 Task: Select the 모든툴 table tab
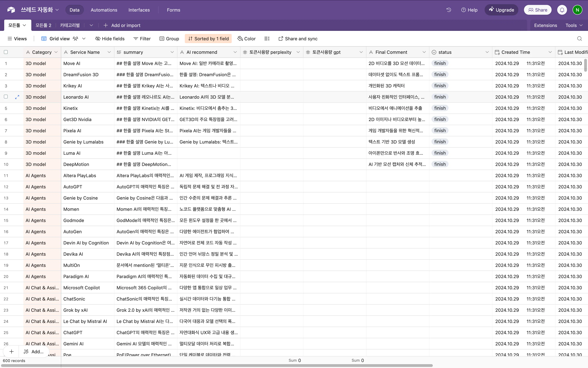17,25
